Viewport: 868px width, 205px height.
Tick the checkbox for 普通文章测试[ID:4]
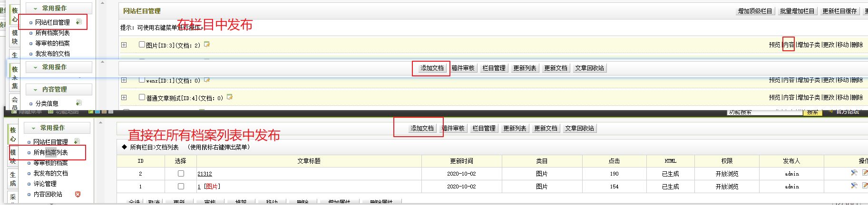click(x=142, y=97)
